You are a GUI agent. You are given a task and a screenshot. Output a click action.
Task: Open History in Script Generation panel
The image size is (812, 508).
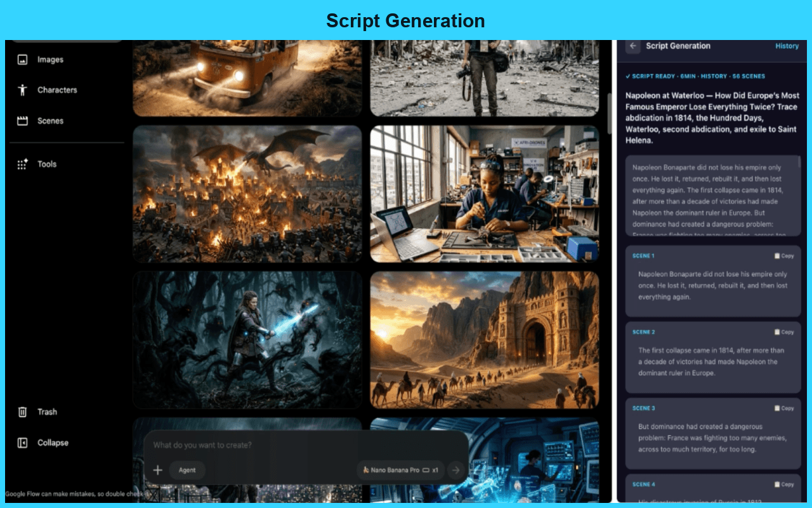tap(787, 46)
